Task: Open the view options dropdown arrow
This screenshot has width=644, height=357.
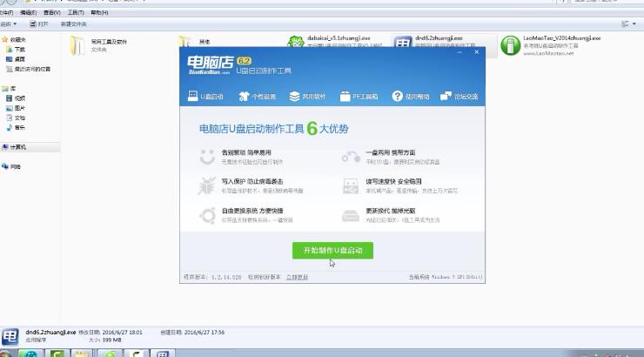Action: (634, 24)
